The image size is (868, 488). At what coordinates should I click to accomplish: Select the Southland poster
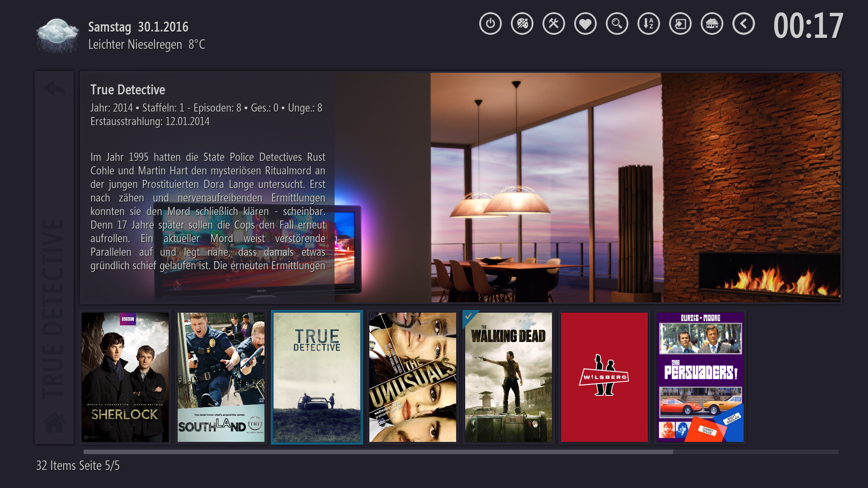point(221,377)
